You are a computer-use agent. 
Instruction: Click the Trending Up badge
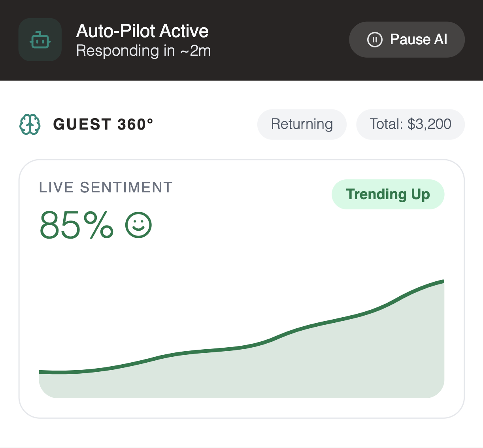(x=388, y=194)
